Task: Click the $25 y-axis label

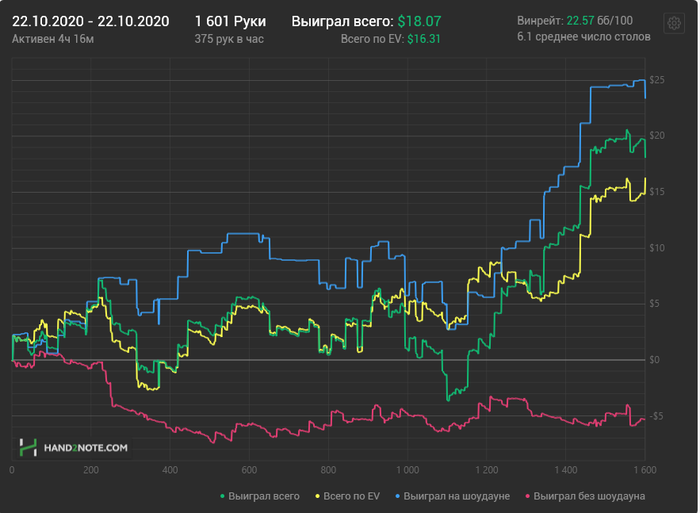Action: 657,80
